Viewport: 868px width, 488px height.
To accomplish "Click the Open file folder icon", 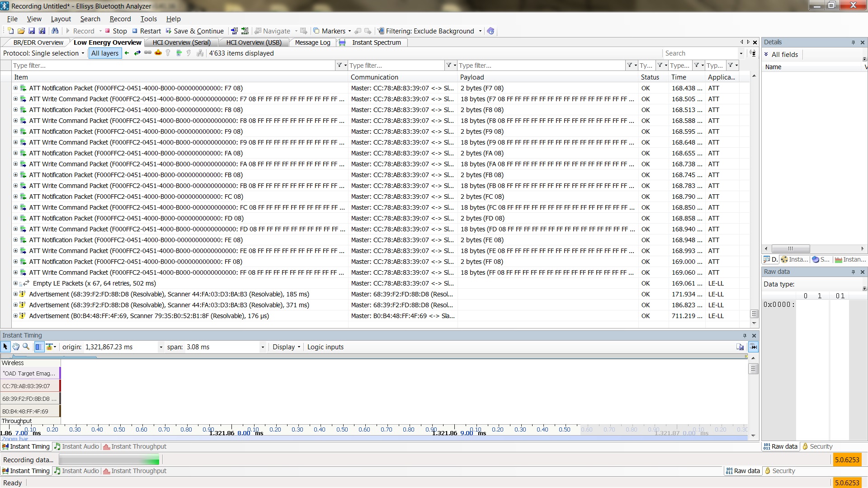I will pyautogui.click(x=21, y=31).
